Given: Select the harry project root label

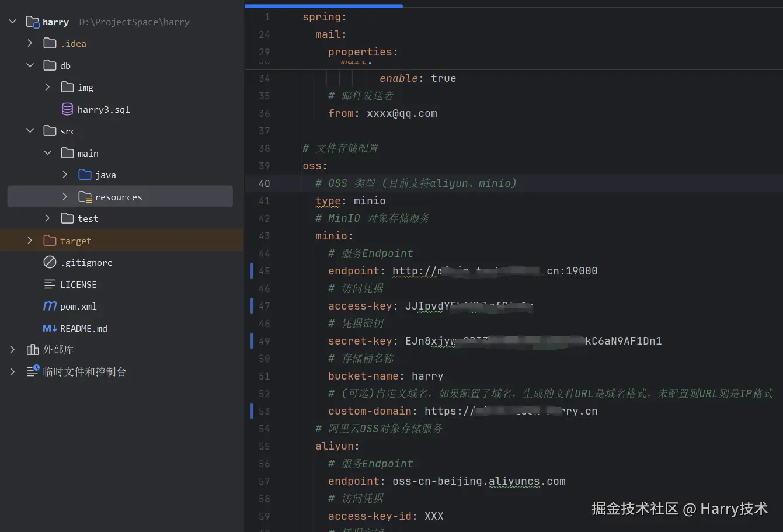Looking at the screenshot, I should 55,22.
